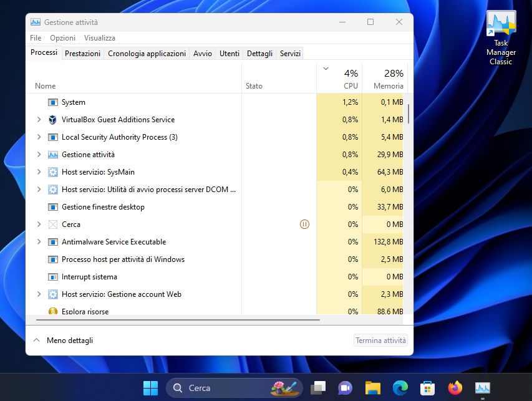Viewport: 532px width, 401px height.
Task: Expand the Gestione attività process row
Action: point(39,155)
